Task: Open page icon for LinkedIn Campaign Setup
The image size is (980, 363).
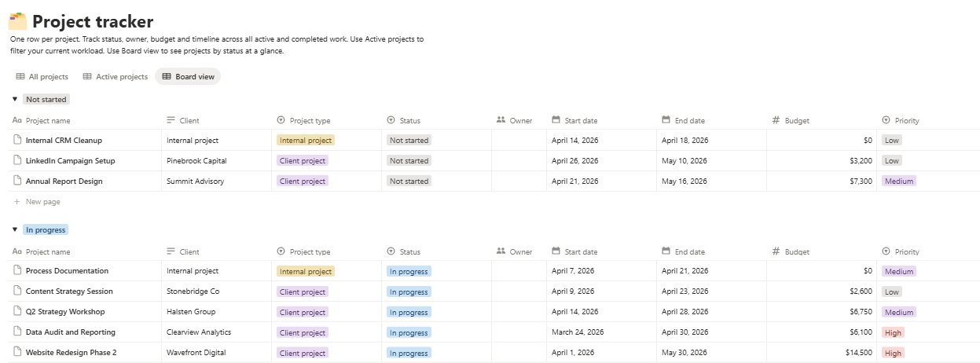Action: pyautogui.click(x=17, y=160)
